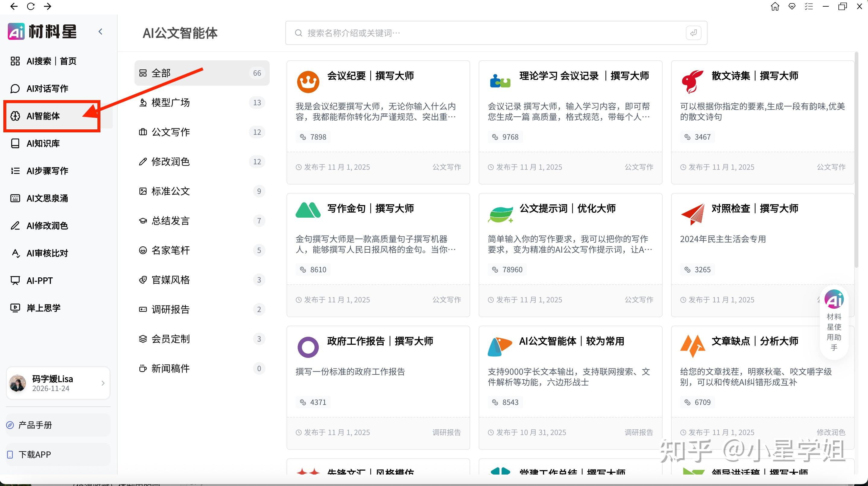The image size is (868, 486).
Task: Select the 全部 category
Action: (x=202, y=73)
